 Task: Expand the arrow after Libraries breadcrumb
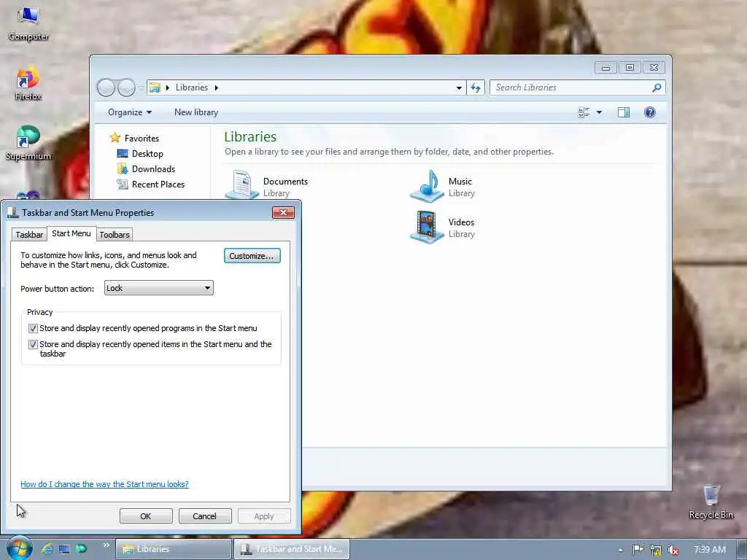click(216, 87)
